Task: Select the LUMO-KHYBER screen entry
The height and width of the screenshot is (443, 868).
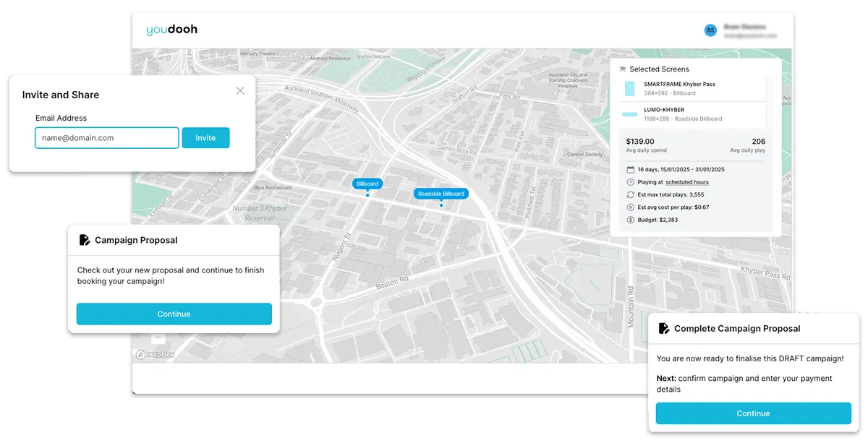Action: (x=663, y=110)
